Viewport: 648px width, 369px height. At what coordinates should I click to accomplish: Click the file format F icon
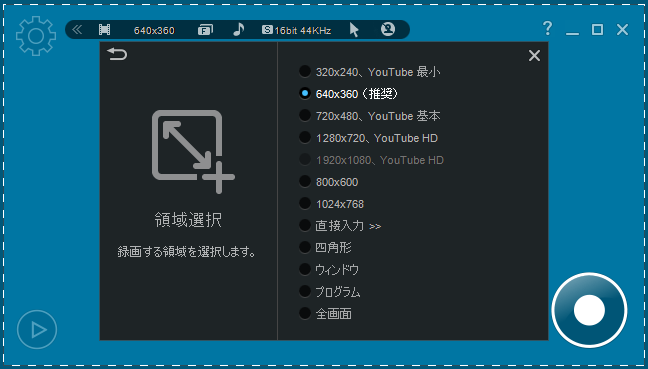(205, 30)
